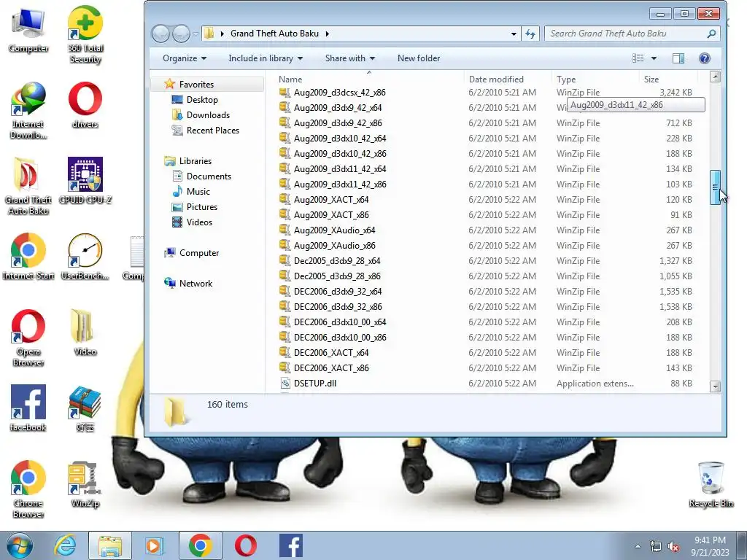
Task: Launch CPUID CPU-Z shortcut
Action: [85, 181]
